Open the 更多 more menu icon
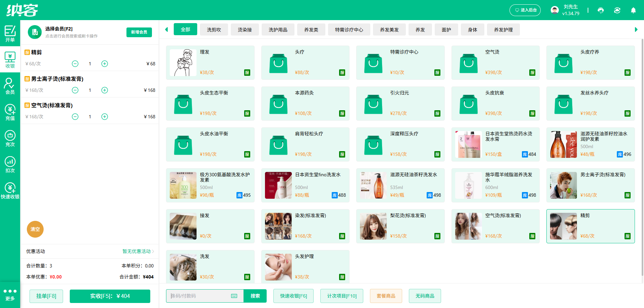Viewport: 644px width, 308px height. coord(10,295)
